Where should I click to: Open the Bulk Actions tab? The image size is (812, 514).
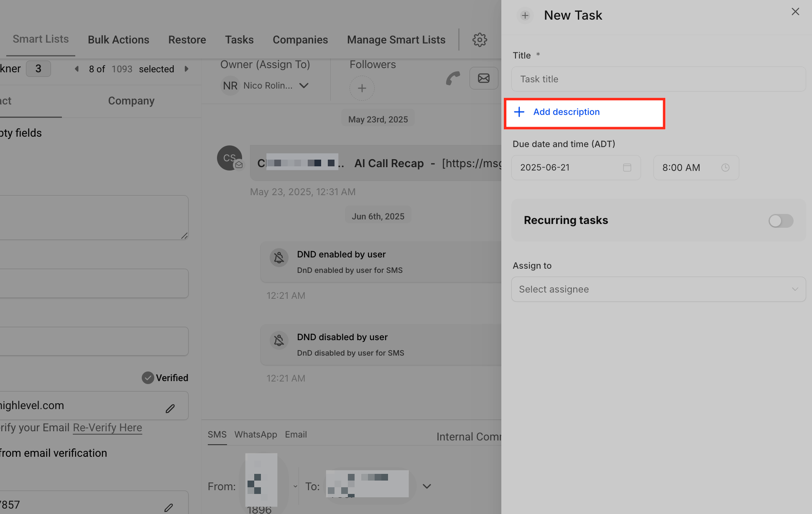click(x=118, y=40)
